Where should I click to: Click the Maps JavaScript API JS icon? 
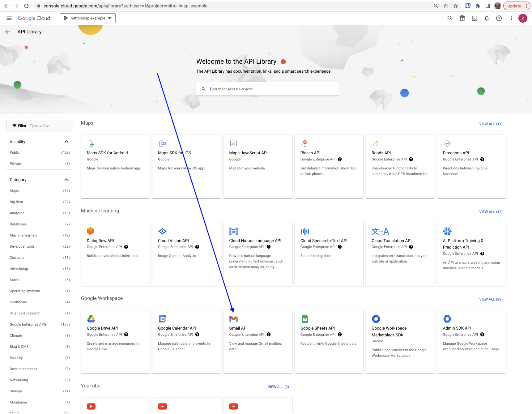click(233, 144)
